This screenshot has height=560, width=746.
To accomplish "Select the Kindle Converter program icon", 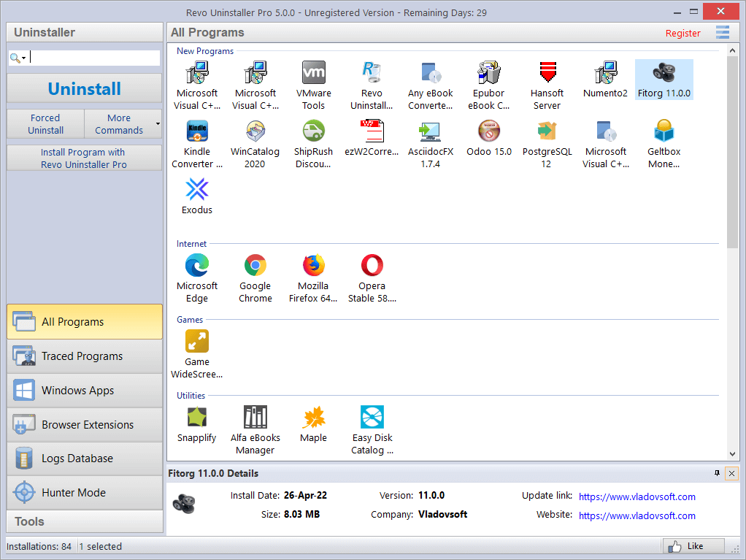I will pos(197,132).
